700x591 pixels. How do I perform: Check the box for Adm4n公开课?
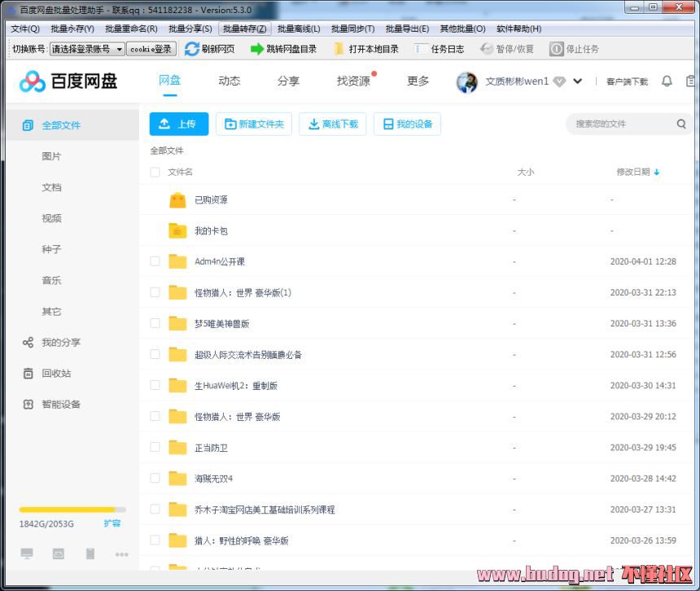(155, 261)
